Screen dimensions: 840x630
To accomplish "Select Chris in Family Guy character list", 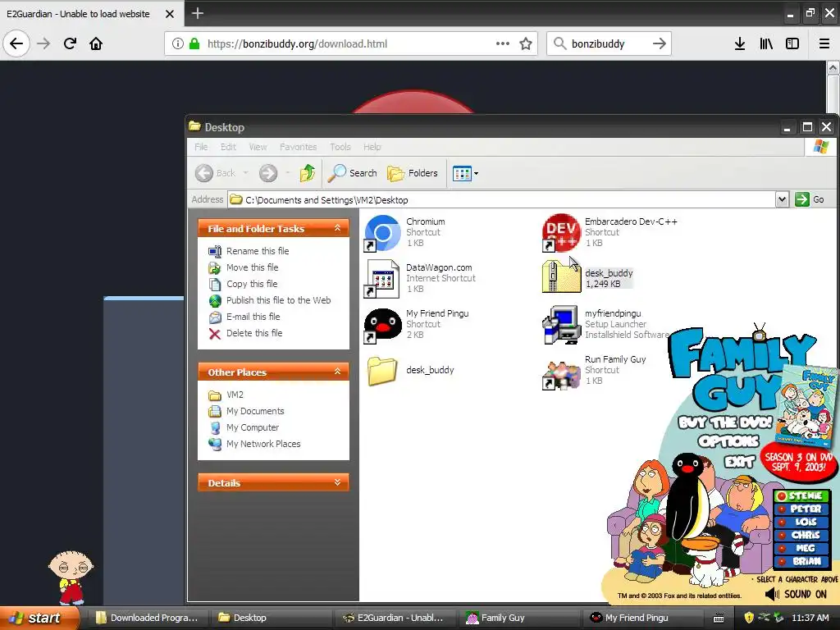I will (801, 535).
